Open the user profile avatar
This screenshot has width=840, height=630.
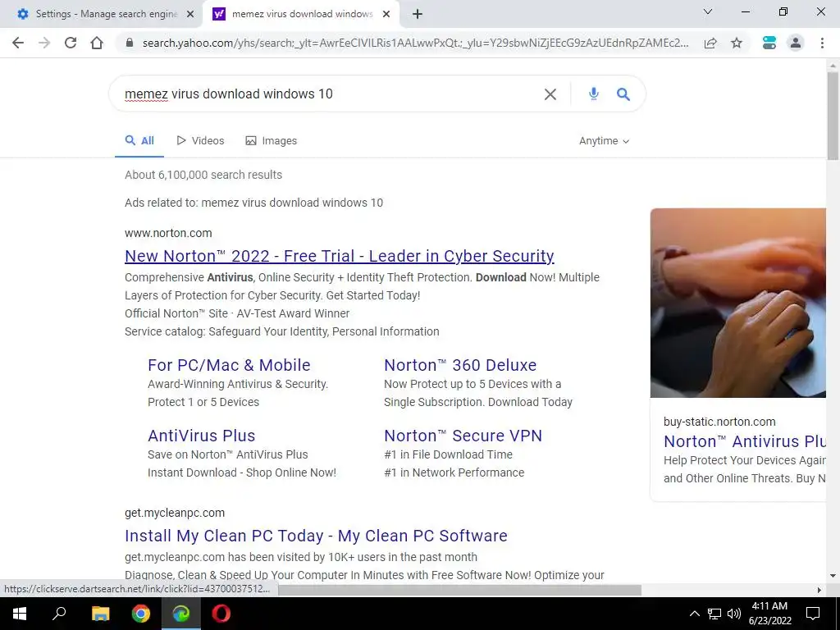click(796, 43)
